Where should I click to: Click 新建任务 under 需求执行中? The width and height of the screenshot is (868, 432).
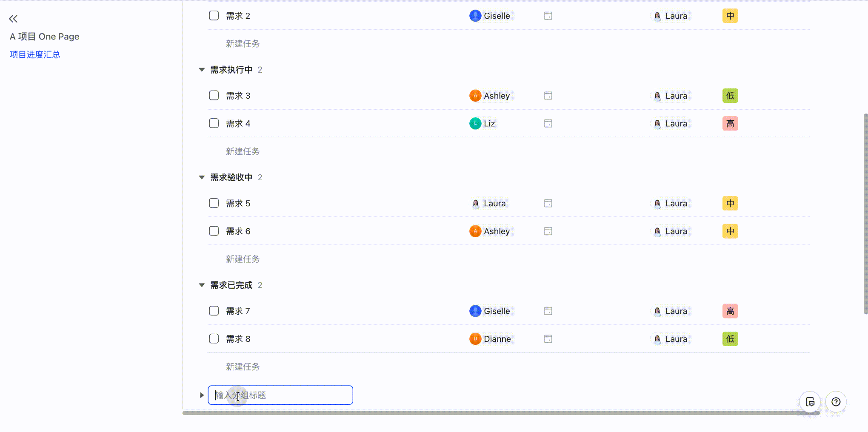[243, 151]
